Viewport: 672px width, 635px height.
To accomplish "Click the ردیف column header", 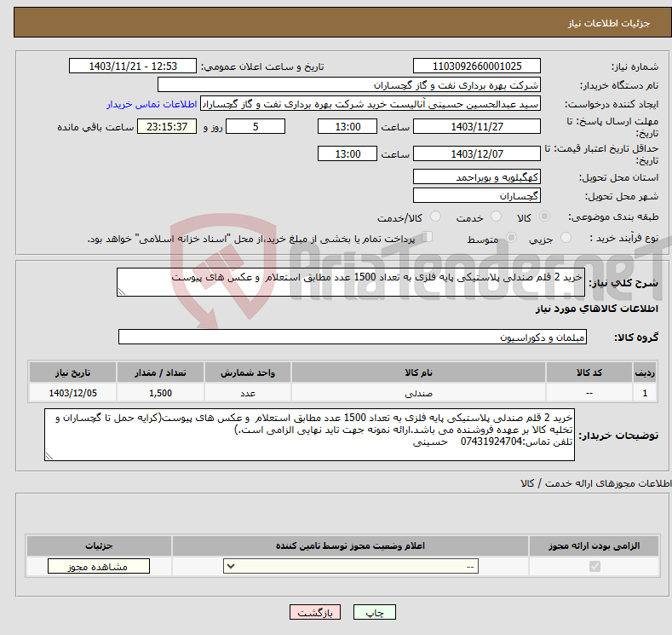I will coord(645,372).
